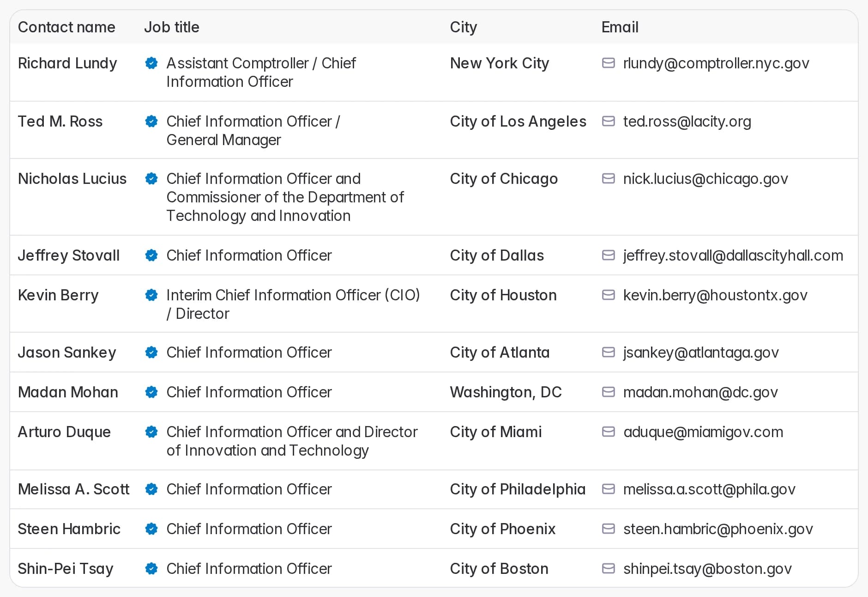Click the envelope icon before kevin.berry@houstontx.gov
Viewport: 868px width, 597px height.
(x=609, y=295)
